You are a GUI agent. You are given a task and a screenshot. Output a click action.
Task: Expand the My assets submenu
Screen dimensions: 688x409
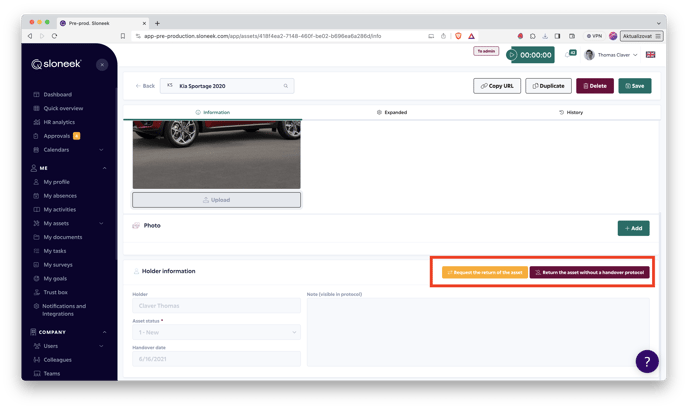(102, 223)
